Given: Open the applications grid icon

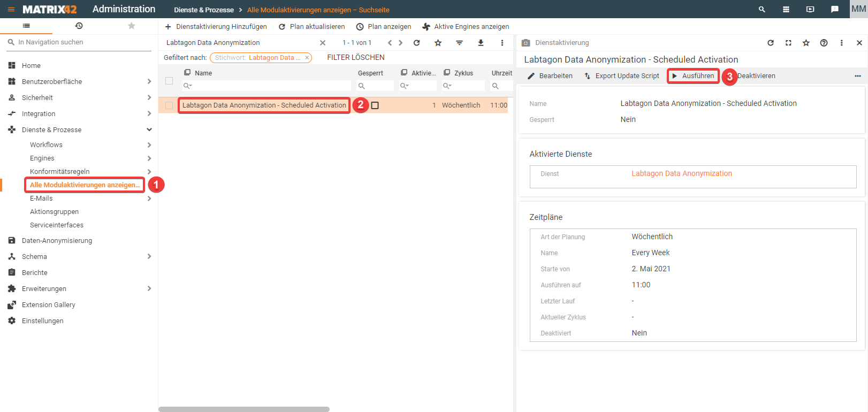Looking at the screenshot, I should [x=786, y=10].
